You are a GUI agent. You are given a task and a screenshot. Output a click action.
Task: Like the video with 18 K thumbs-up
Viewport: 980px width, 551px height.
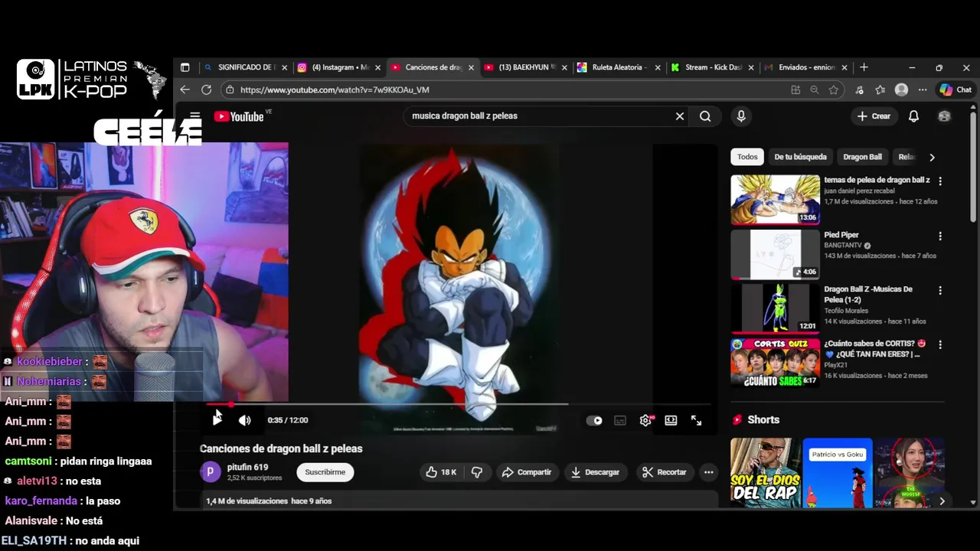441,472
